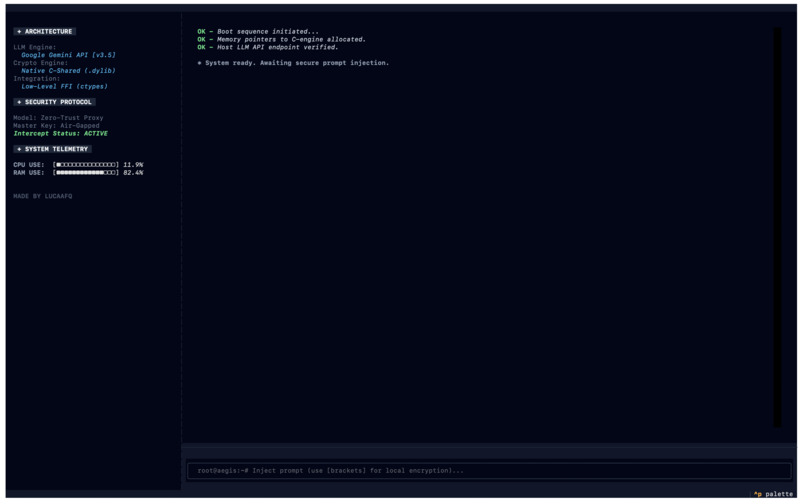Open the ^p palette command
The width and height of the screenshot is (806, 504).
pos(773,494)
